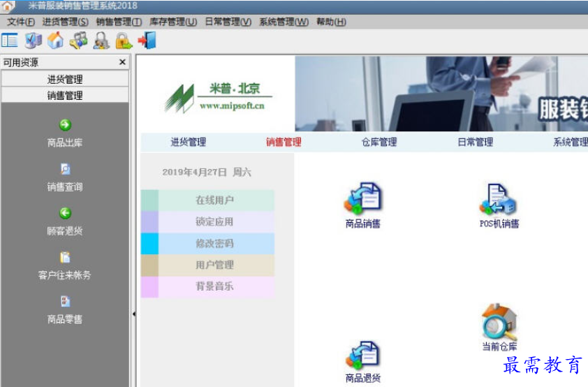Open the 销售管理(T) menu
Viewport: 588px width, 387px height.
pyautogui.click(x=119, y=22)
